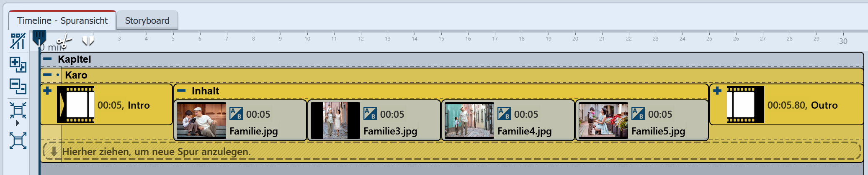The height and width of the screenshot is (175, 868).
Task: Open the transition icon on Familie5.jpg
Action: pyautogui.click(x=638, y=114)
